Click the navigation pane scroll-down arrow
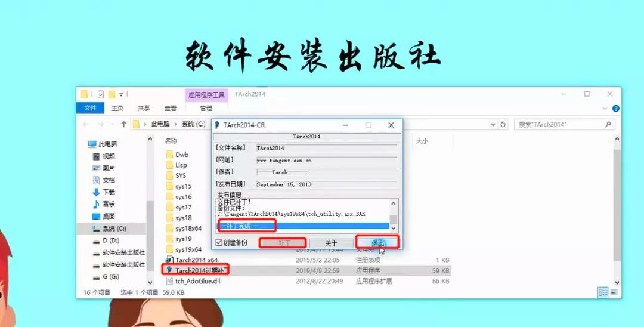Viewport: 644px width, 327px height. click(150, 283)
